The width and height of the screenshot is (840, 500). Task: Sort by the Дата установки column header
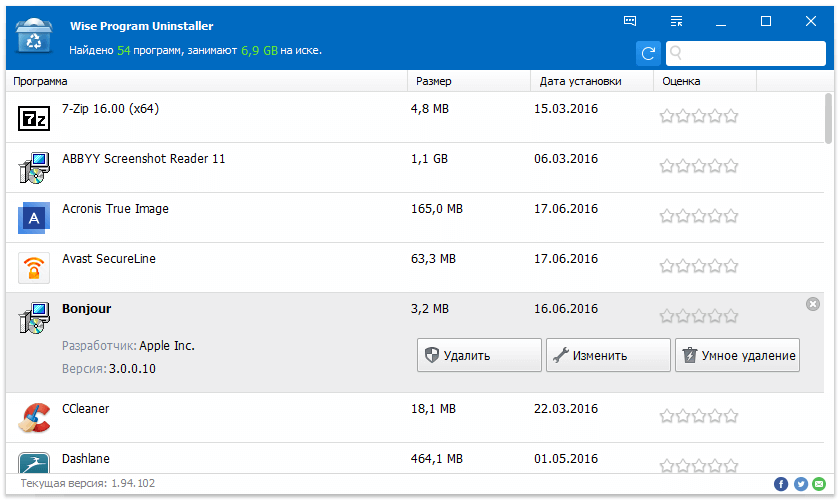pyautogui.click(x=591, y=81)
